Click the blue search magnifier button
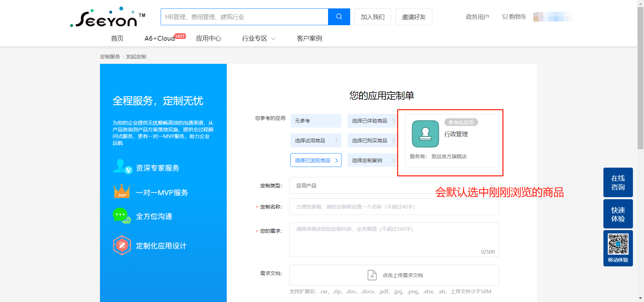 click(339, 17)
